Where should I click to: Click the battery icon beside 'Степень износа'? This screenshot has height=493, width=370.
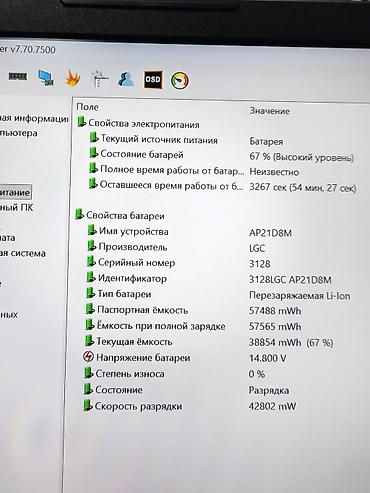(88, 373)
